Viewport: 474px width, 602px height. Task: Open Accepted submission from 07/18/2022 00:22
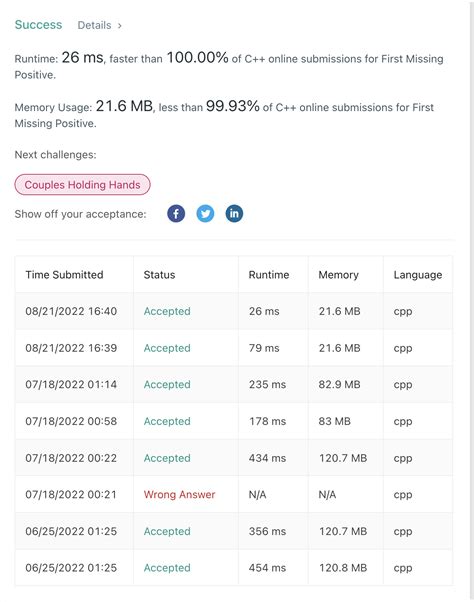[x=167, y=458]
